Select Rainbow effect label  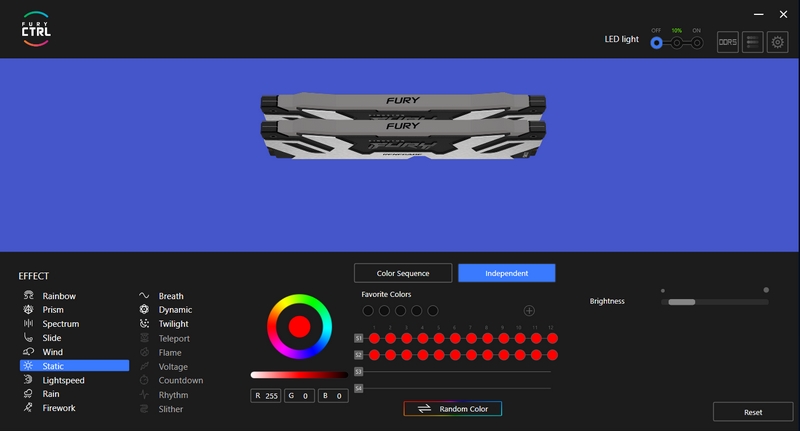[x=59, y=296]
